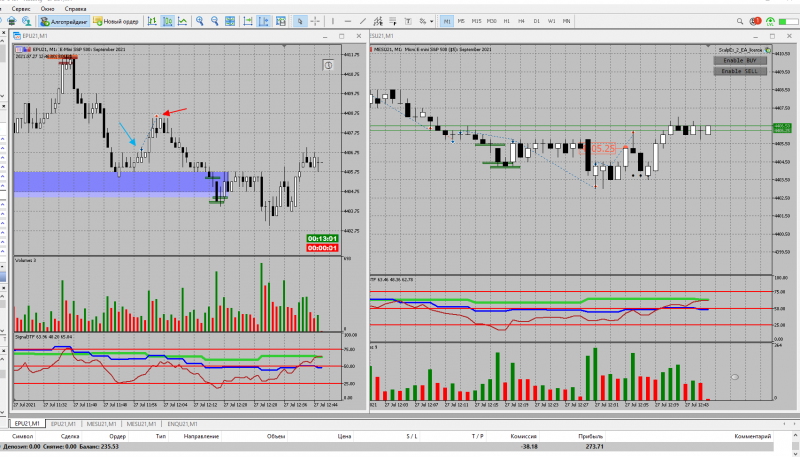Screen dimensions: 800x457
Task: Select the Fibonacci retracement tool
Action: click(x=393, y=21)
